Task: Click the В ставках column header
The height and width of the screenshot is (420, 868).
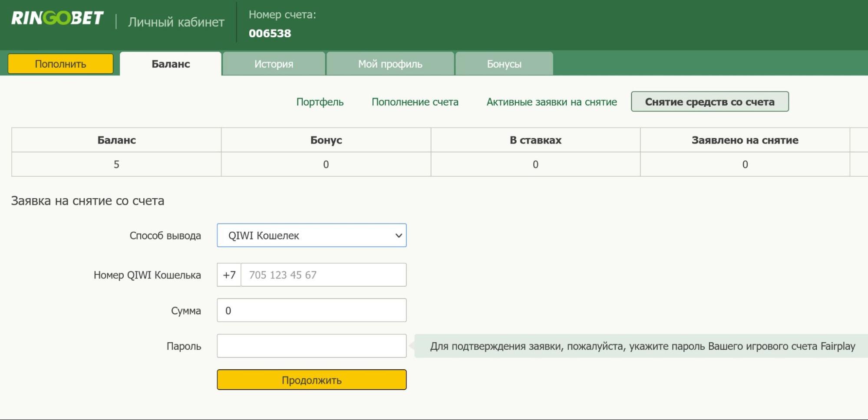Action: tap(535, 140)
